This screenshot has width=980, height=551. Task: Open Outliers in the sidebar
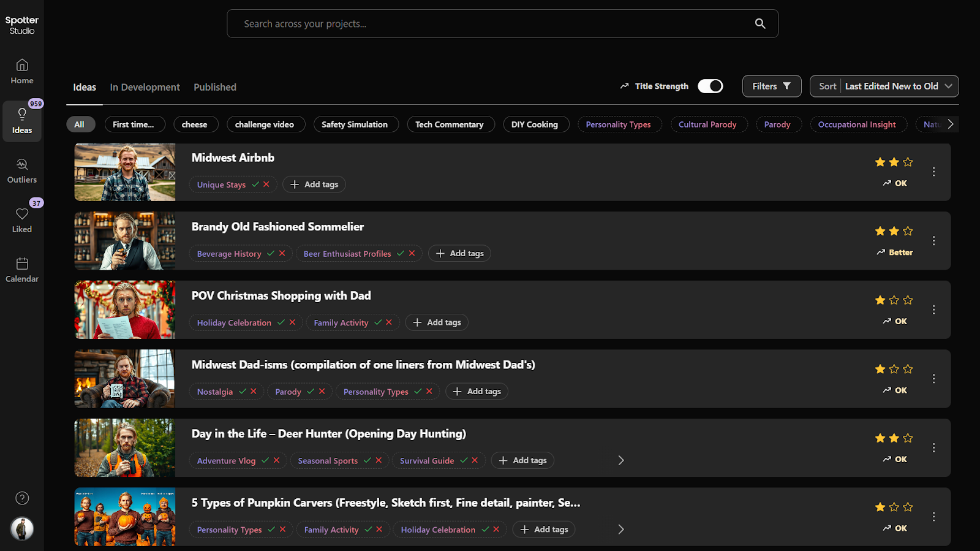22,171
